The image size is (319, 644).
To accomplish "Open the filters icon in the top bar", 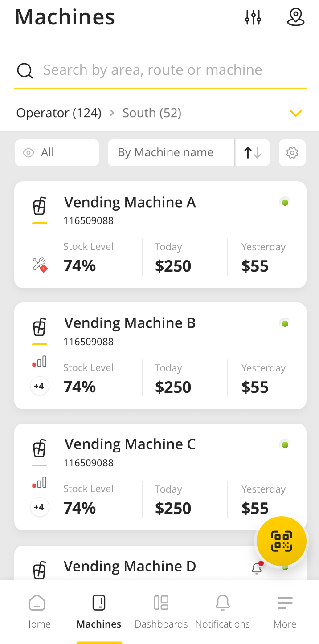I will (253, 17).
